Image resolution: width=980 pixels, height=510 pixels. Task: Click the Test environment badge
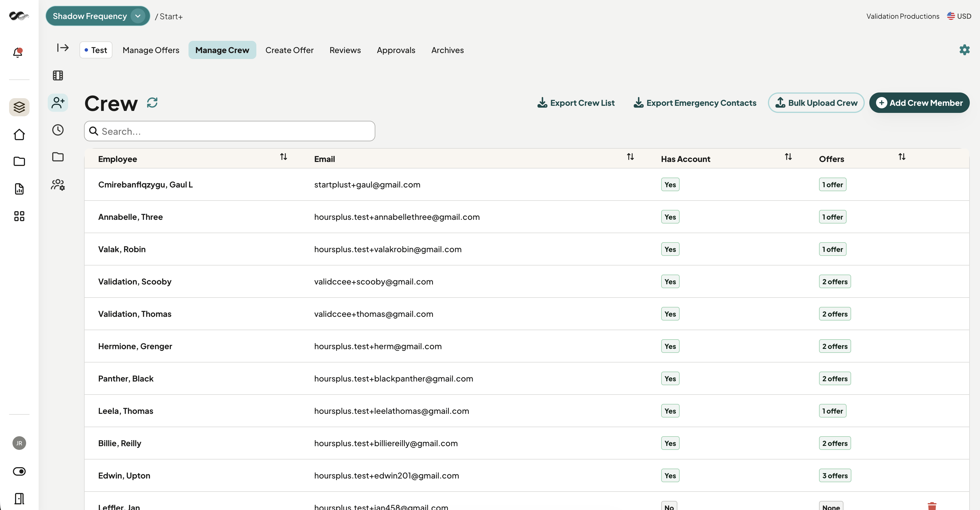96,50
